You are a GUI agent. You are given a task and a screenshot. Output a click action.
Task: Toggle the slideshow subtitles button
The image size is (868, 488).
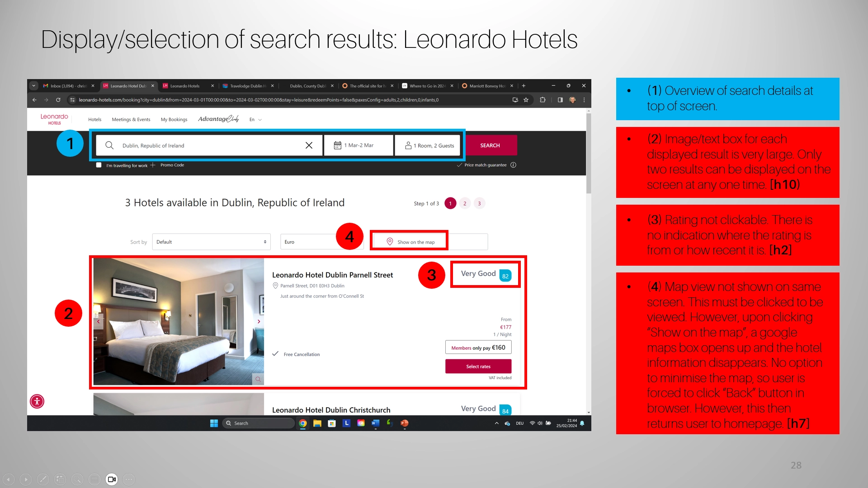tap(94, 479)
